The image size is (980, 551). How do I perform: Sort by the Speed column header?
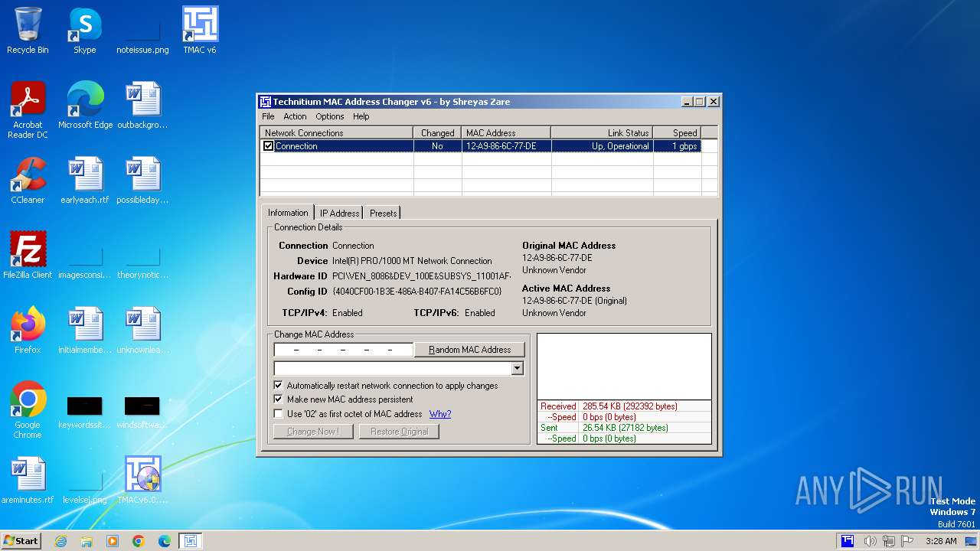click(x=677, y=133)
